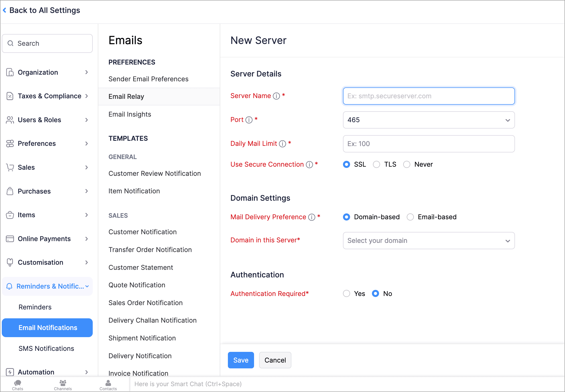565x392 pixels.
Task: Open the Channels icon in the bottom bar
Action: pos(63,385)
